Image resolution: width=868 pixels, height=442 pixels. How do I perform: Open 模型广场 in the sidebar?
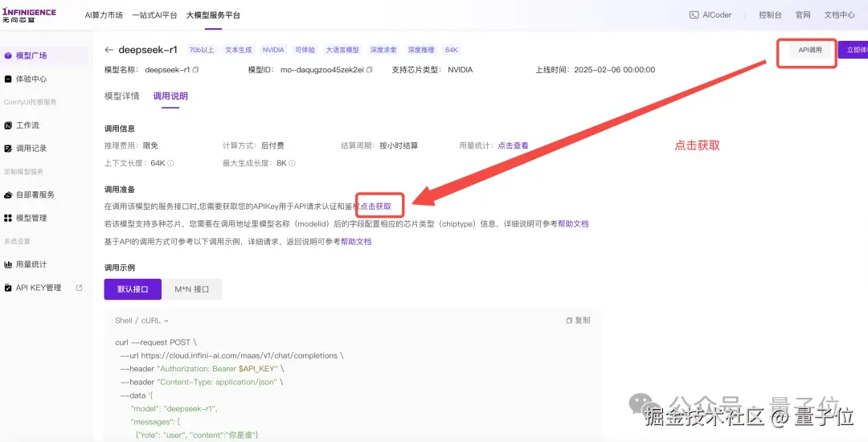tap(43, 55)
